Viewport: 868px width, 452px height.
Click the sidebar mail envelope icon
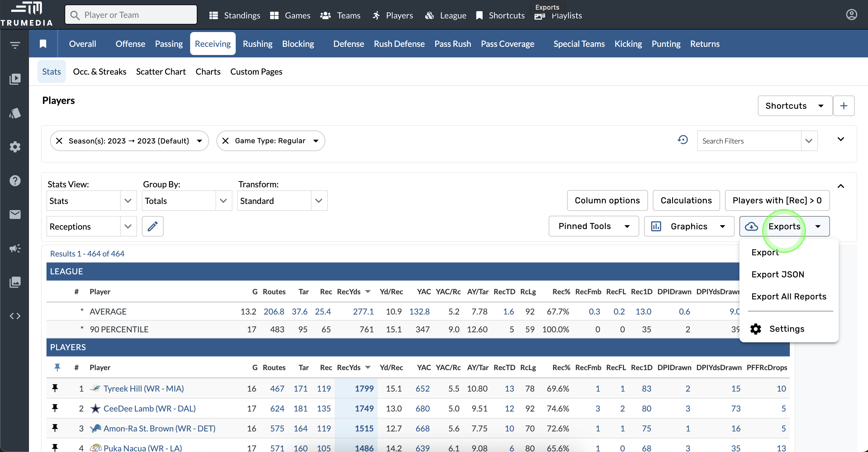(x=15, y=215)
